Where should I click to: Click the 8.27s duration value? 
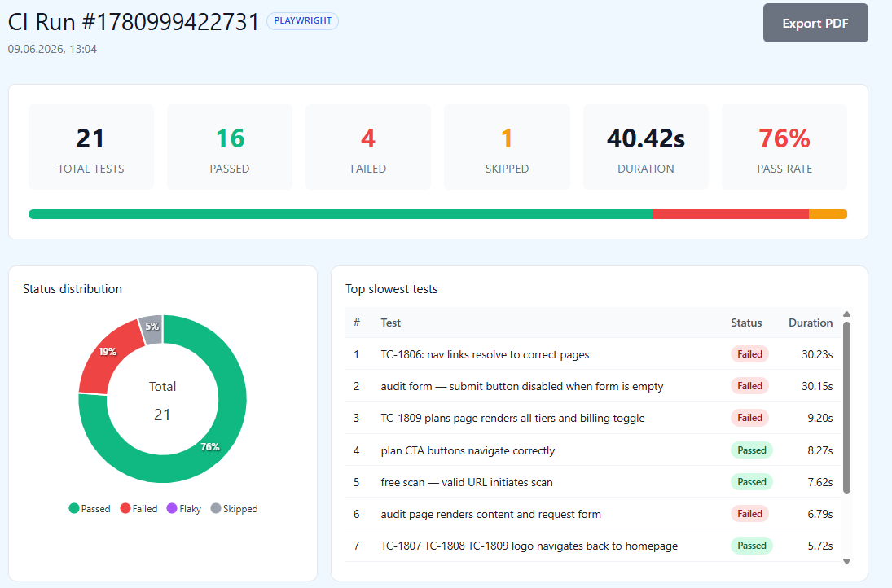(x=820, y=450)
